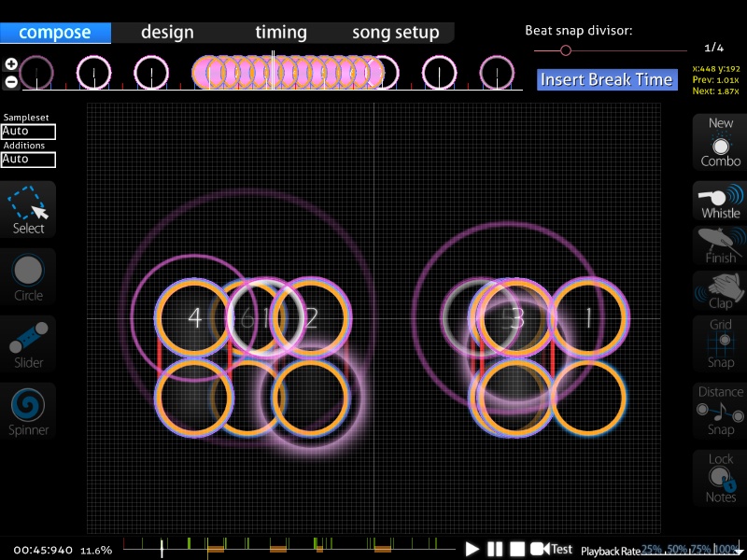747x560 pixels.
Task: Activate the Slider tool
Action: (28, 343)
